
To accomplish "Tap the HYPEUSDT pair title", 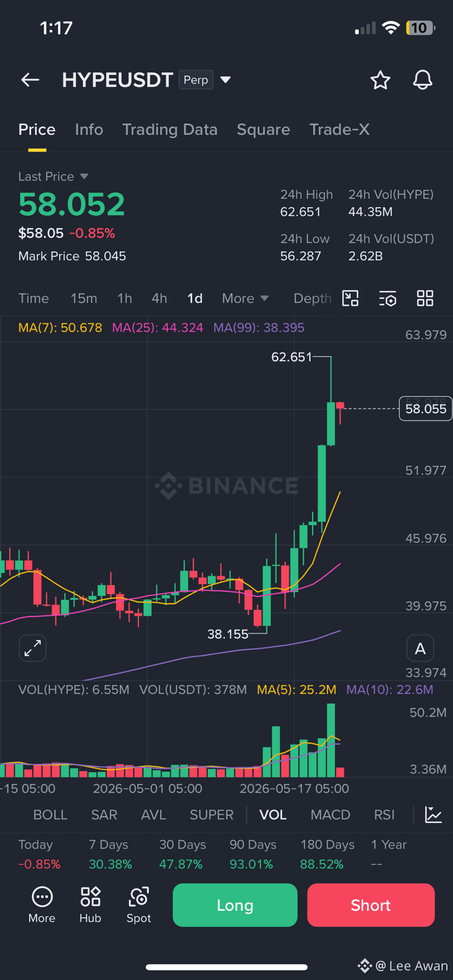I will [x=118, y=80].
